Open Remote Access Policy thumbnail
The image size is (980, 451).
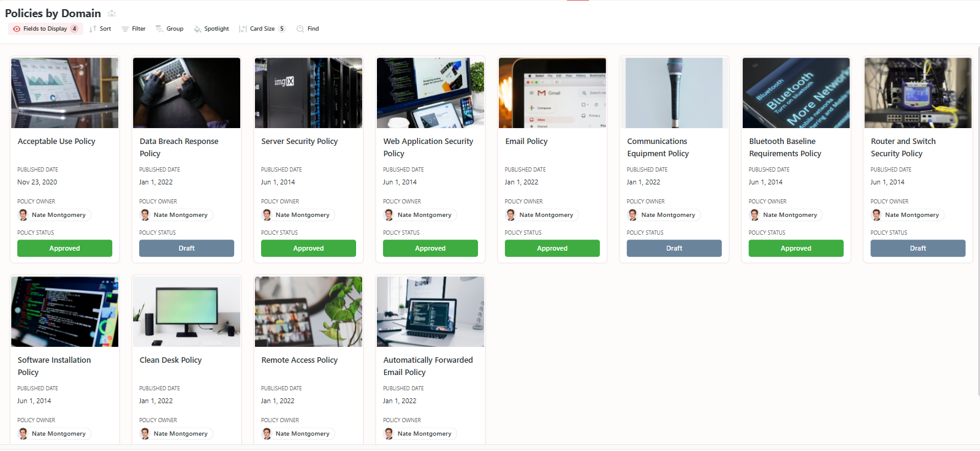point(308,311)
